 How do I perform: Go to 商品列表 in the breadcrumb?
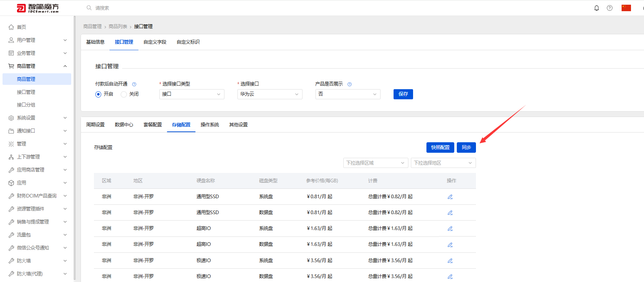(x=118, y=27)
